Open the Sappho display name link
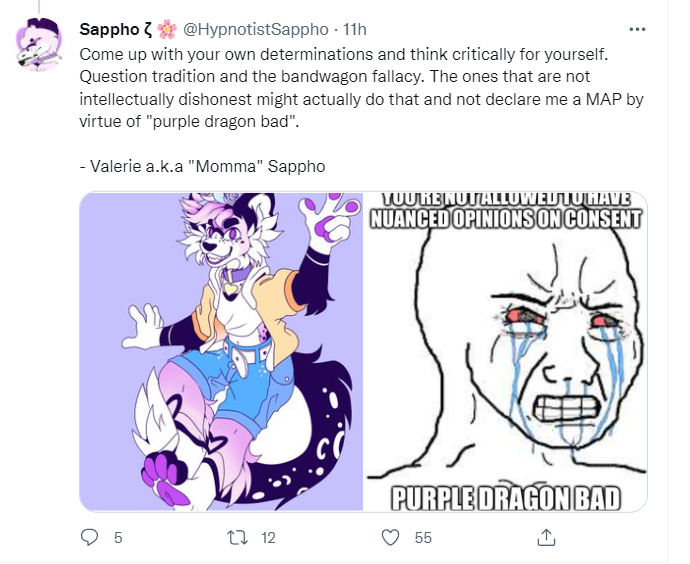 click(x=116, y=29)
